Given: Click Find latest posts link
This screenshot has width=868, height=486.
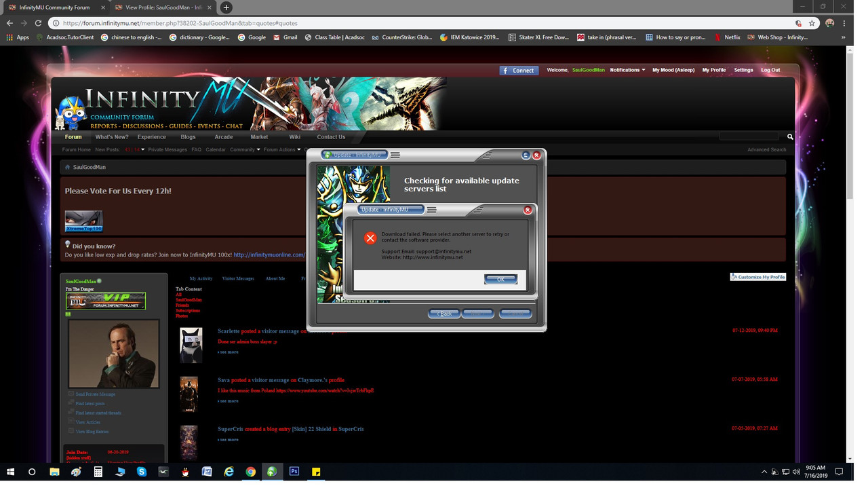Looking at the screenshot, I should [x=90, y=404].
